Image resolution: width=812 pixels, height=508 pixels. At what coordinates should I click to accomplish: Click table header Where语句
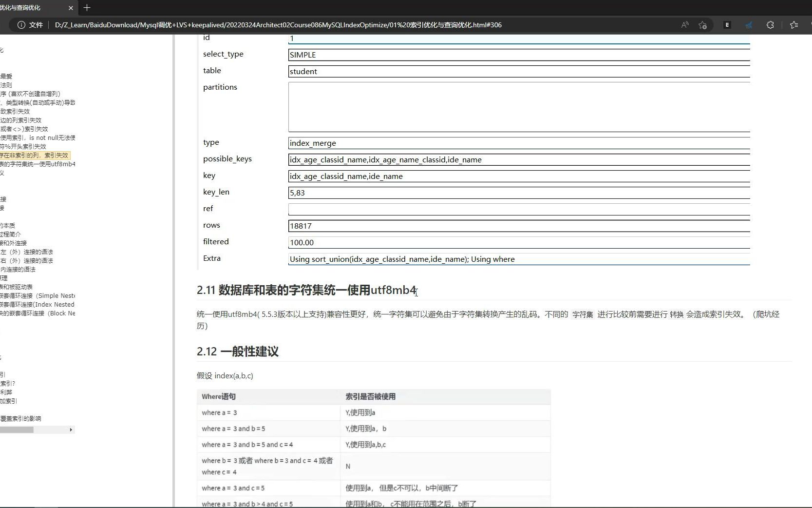click(219, 397)
